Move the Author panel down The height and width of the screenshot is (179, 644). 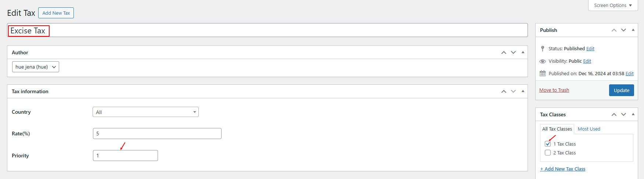point(513,52)
